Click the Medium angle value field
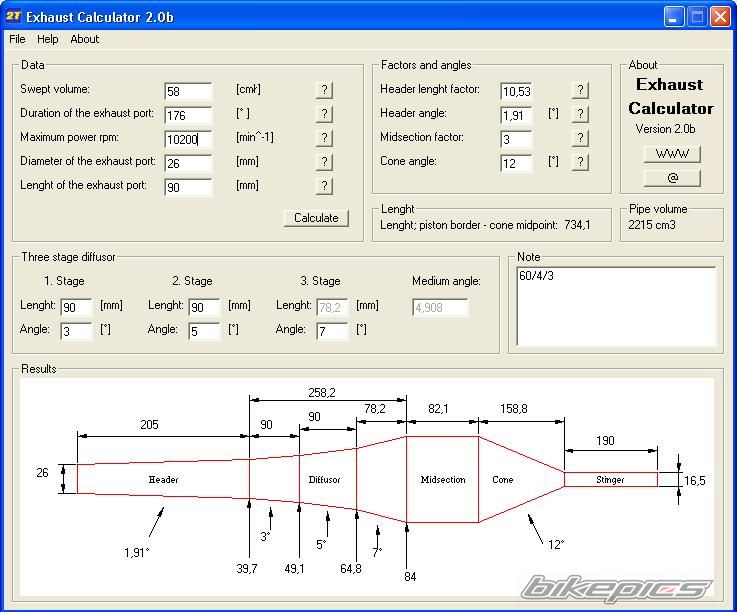 coord(440,307)
